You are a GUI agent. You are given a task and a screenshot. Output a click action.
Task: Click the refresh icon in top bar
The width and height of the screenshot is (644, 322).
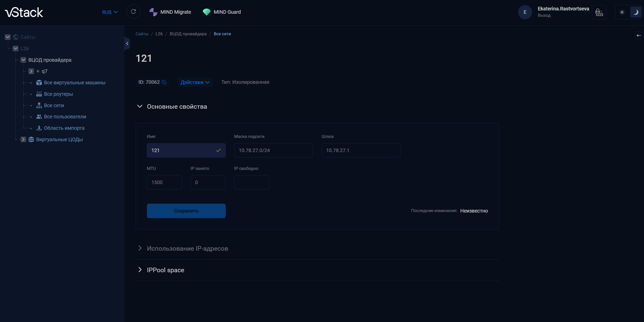point(133,12)
